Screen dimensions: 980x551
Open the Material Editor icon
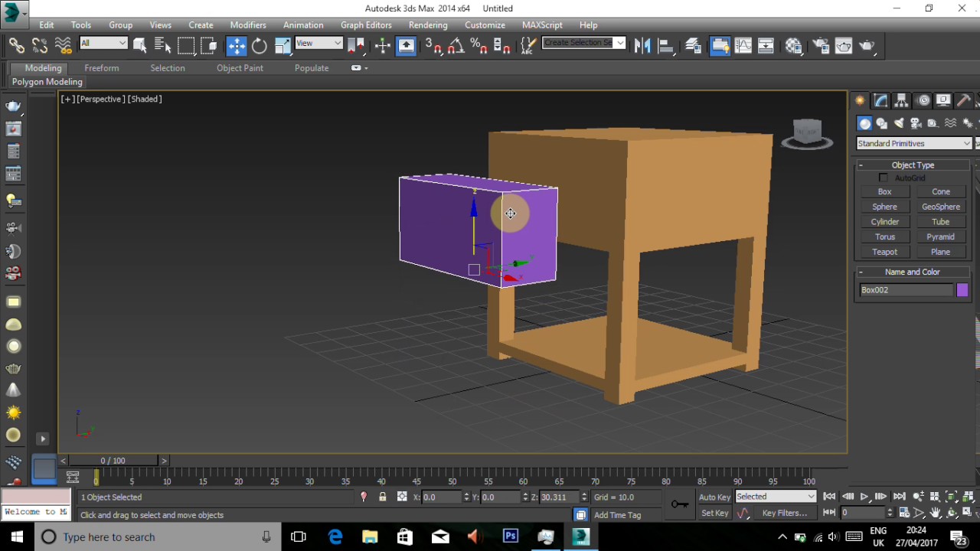(794, 46)
